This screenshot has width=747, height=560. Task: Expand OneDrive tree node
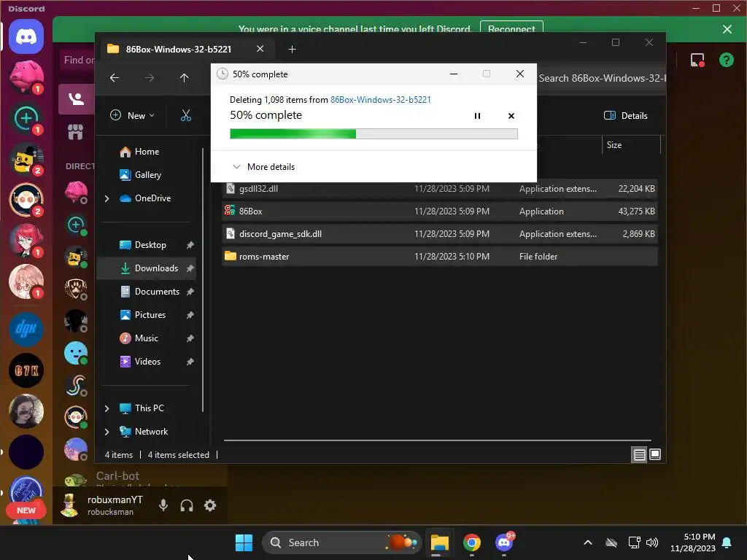(x=107, y=198)
